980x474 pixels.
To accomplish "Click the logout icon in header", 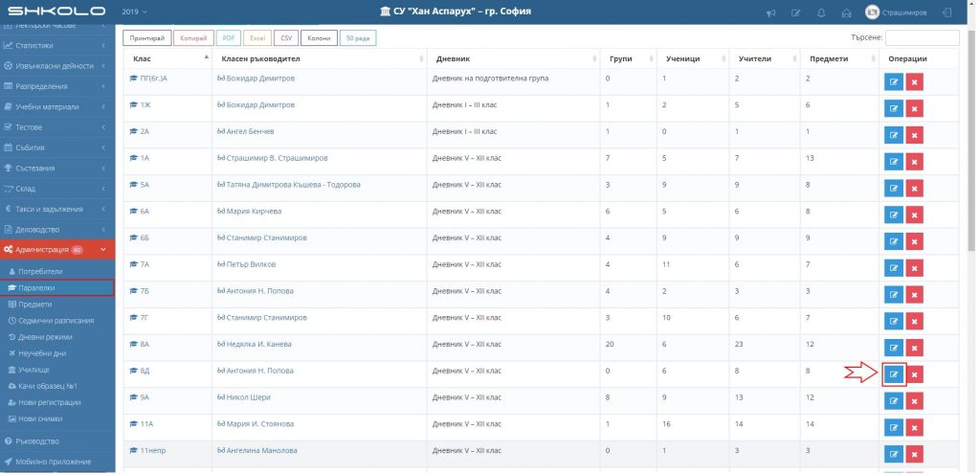I will 947,12.
